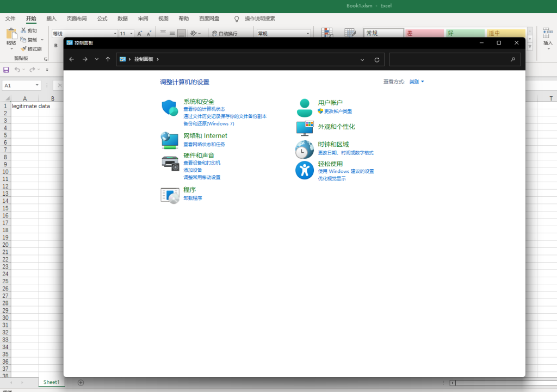
Task: Open Hardware and Sound printer icon
Action: [x=170, y=163]
